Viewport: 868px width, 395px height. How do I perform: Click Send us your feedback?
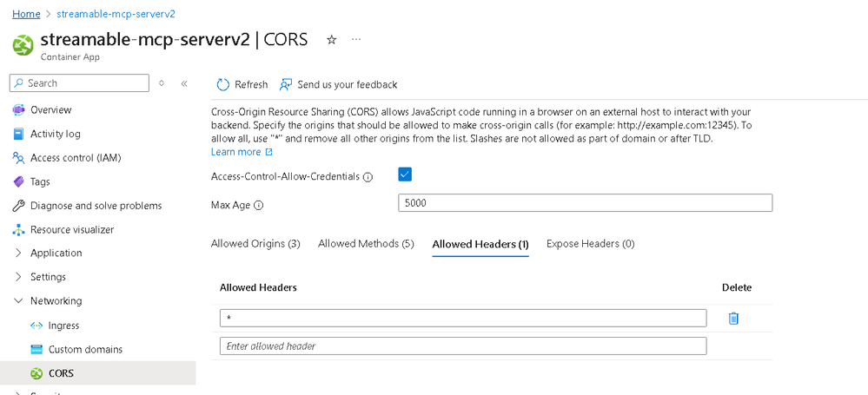pos(347,84)
